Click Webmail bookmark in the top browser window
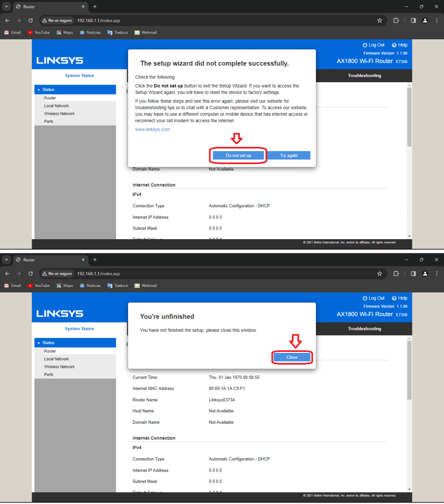The image size is (444, 504). pos(146,32)
